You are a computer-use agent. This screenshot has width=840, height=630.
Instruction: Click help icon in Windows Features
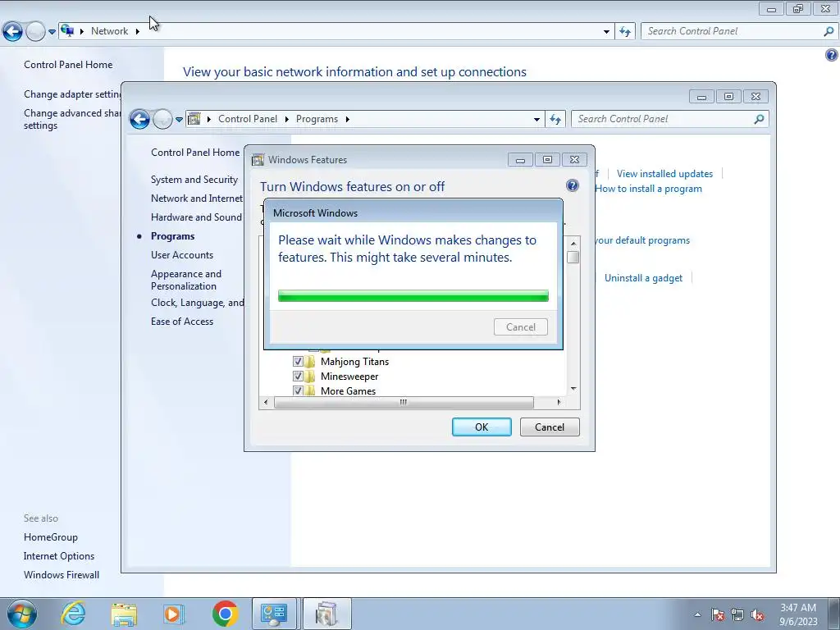point(572,185)
